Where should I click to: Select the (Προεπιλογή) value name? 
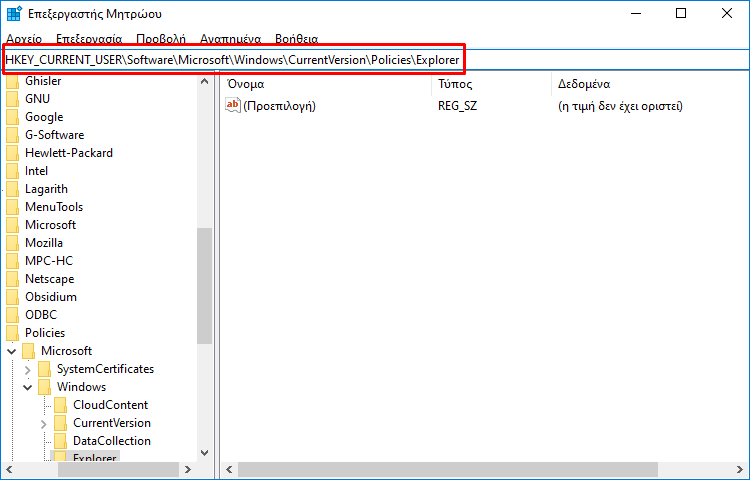pos(279,106)
